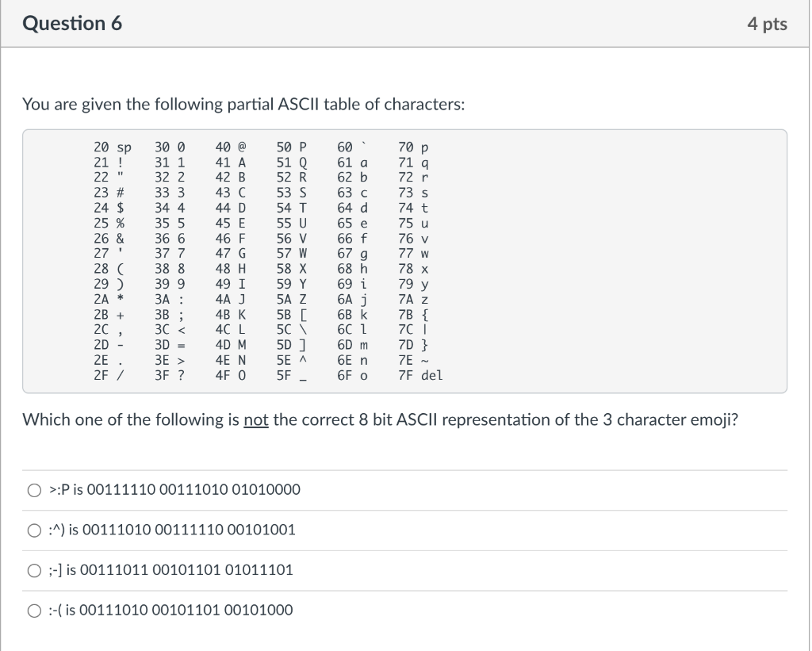
Task: Click the table entry "40 @"
Action: coord(228,146)
